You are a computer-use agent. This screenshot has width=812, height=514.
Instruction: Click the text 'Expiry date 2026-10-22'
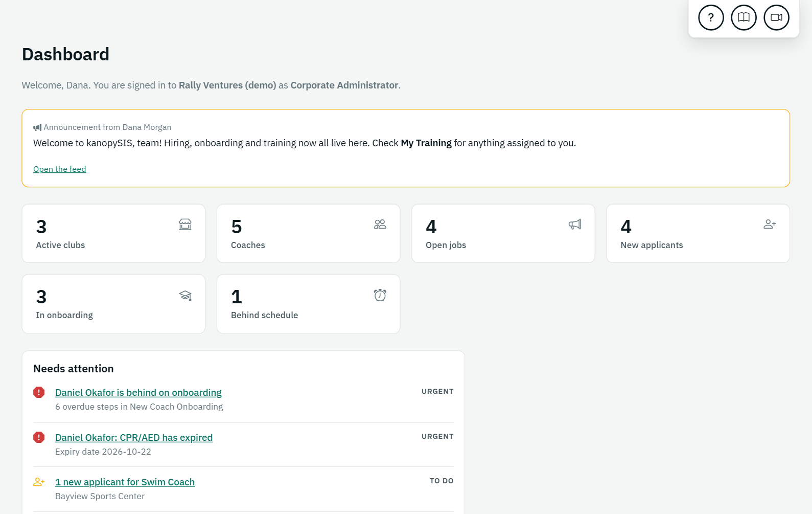pos(103,452)
